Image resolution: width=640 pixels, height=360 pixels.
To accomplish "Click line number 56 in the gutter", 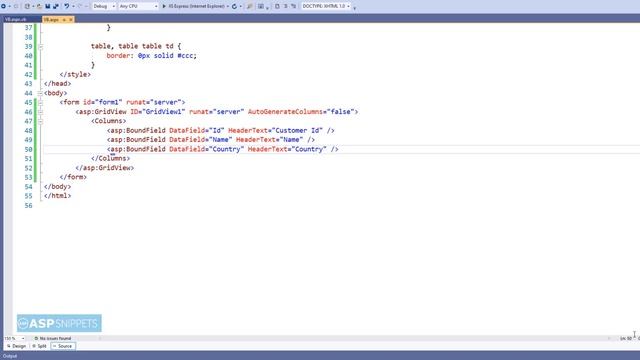I will click(28, 205).
